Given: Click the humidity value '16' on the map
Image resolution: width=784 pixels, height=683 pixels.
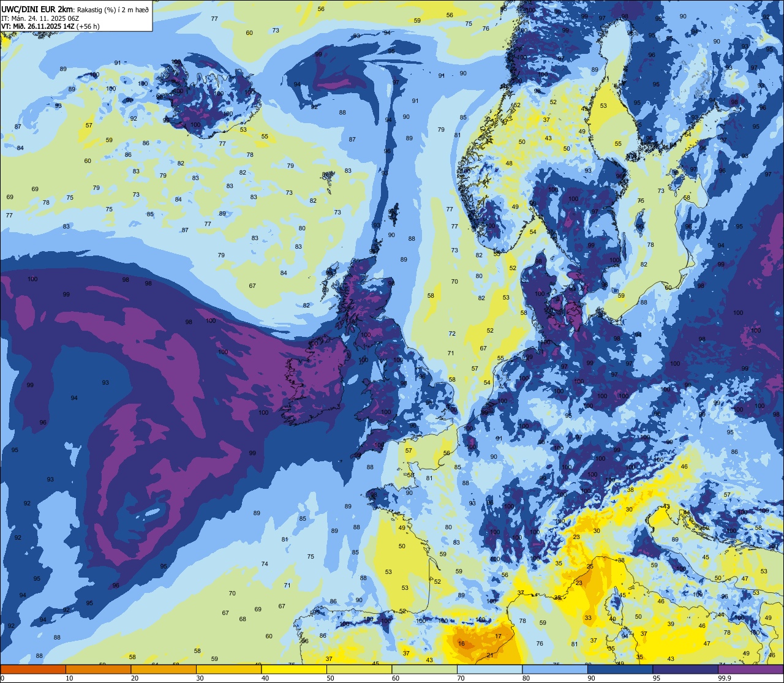Looking at the screenshot, I should (461, 643).
